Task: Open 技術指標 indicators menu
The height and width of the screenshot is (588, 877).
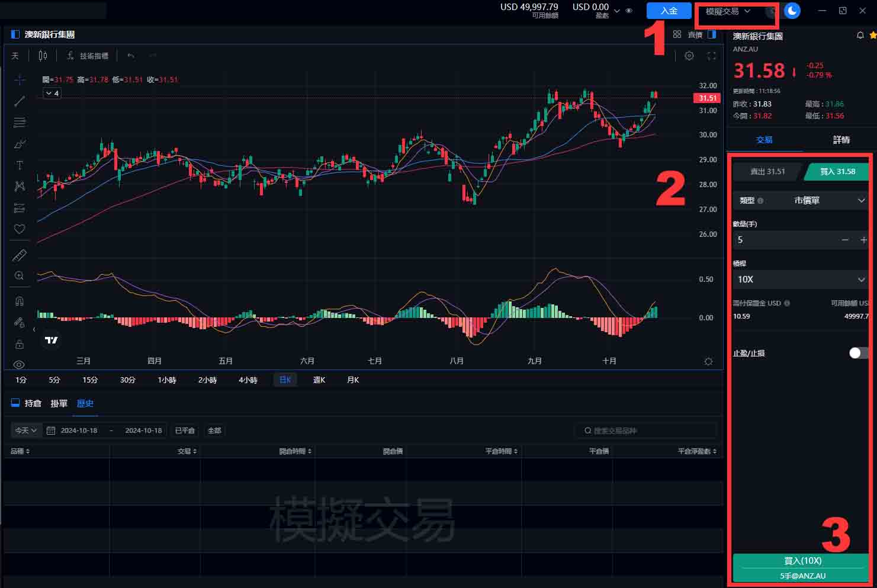Action: click(x=88, y=56)
